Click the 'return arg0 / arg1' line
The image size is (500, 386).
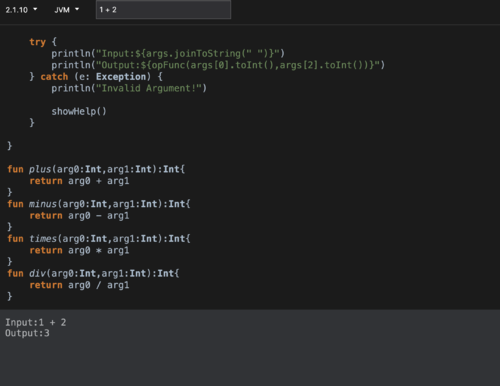point(79,285)
